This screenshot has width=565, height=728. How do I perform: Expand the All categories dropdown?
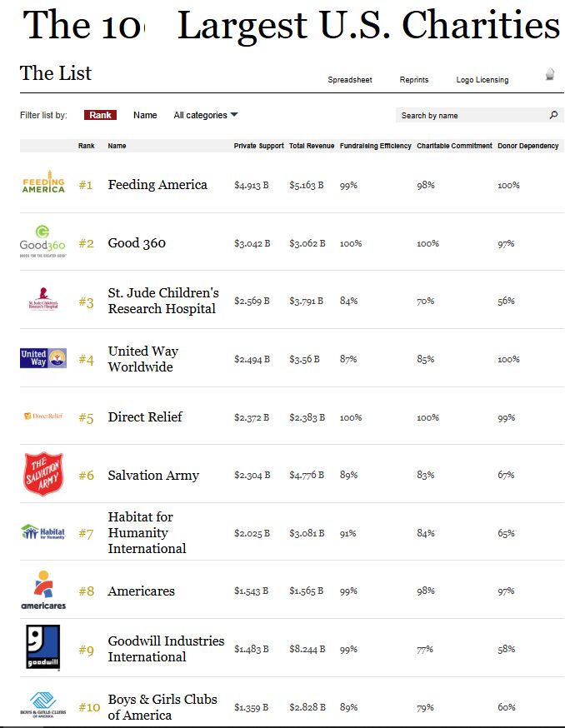206,116
